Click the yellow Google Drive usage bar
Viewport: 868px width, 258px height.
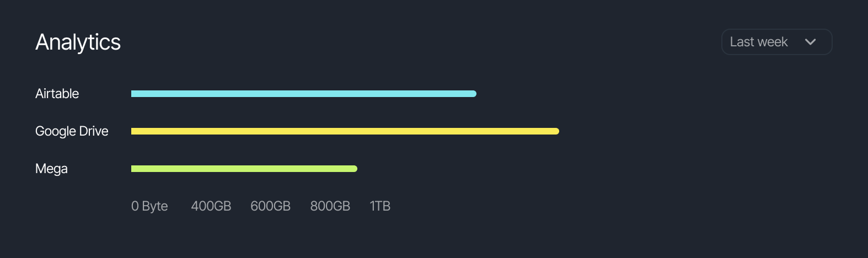pos(345,131)
